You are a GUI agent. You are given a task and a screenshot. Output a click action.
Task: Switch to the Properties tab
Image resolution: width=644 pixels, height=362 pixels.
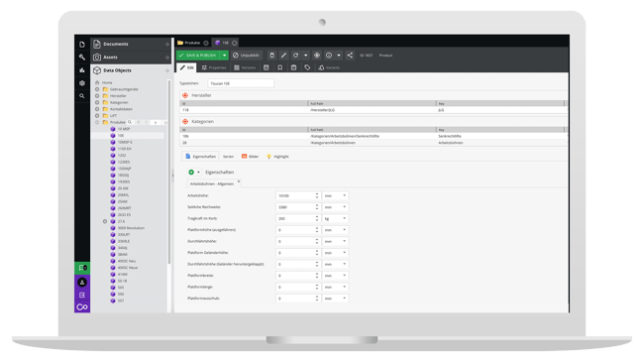pyautogui.click(x=214, y=67)
